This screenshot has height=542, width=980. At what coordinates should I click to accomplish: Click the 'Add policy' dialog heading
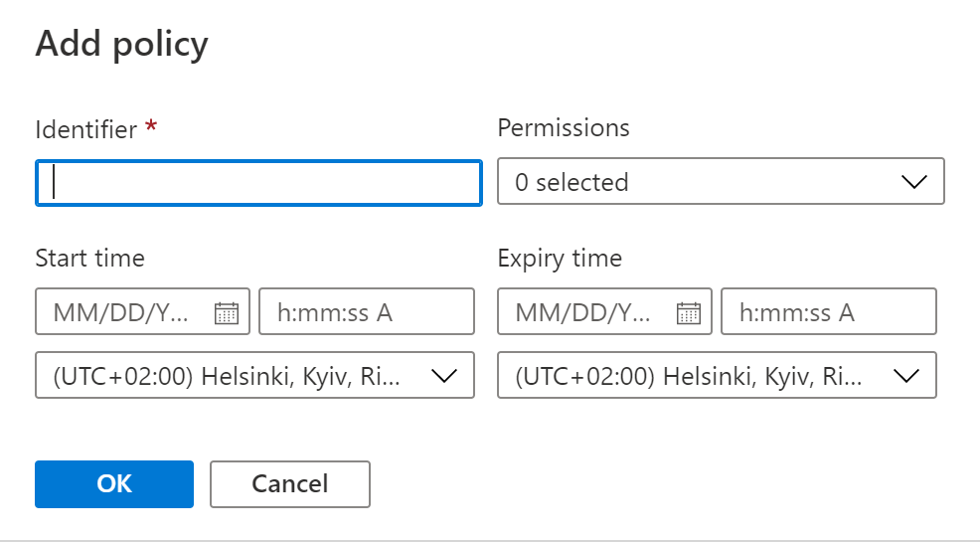[x=121, y=45]
